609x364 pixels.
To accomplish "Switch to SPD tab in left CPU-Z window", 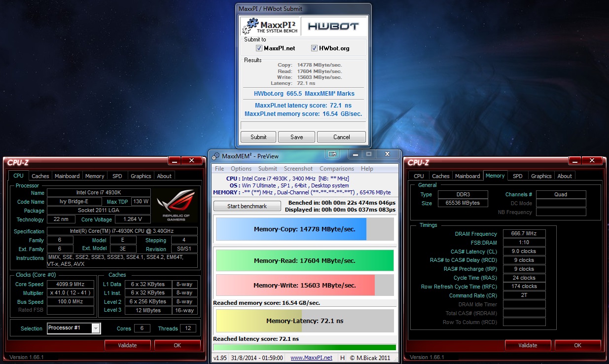I will [x=117, y=176].
